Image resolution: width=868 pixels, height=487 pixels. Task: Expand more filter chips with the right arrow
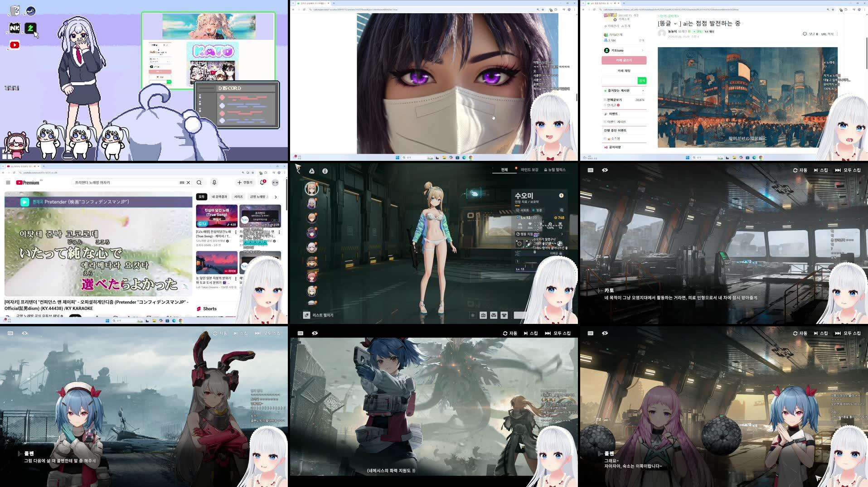[x=276, y=197]
